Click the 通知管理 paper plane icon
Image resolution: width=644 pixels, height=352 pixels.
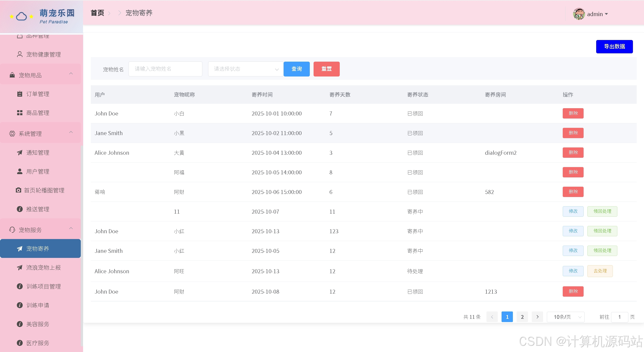20,152
